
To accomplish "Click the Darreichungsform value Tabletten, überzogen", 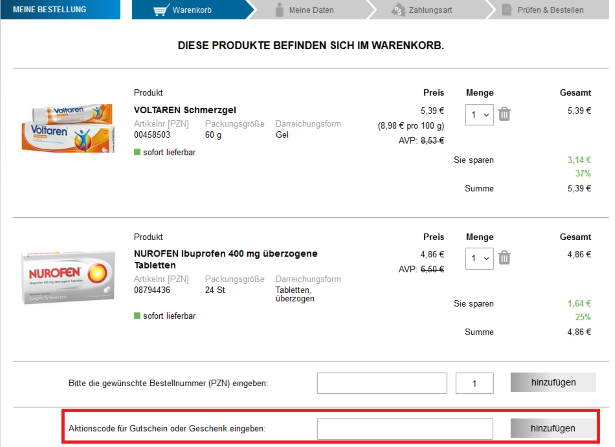I will (295, 294).
